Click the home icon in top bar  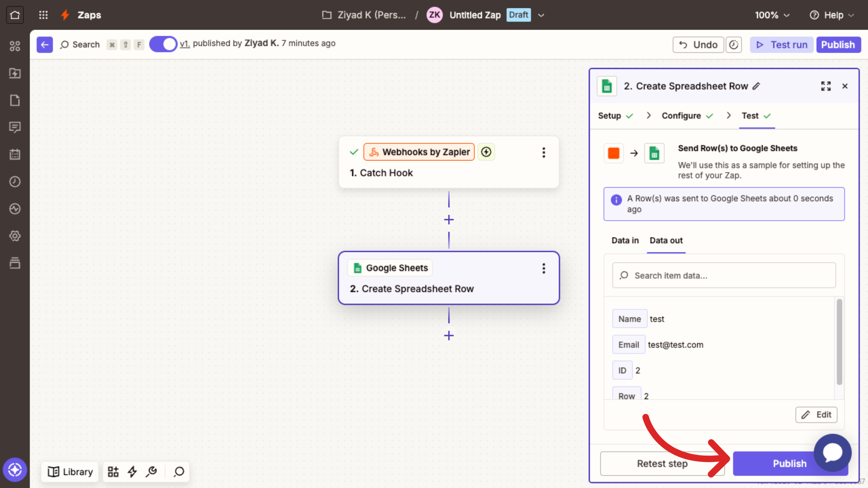[x=15, y=15]
